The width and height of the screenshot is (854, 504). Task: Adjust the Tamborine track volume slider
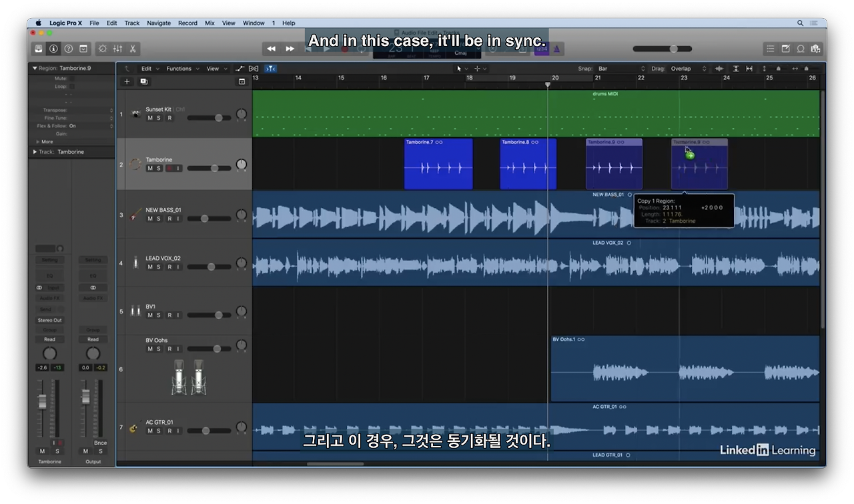(209, 168)
